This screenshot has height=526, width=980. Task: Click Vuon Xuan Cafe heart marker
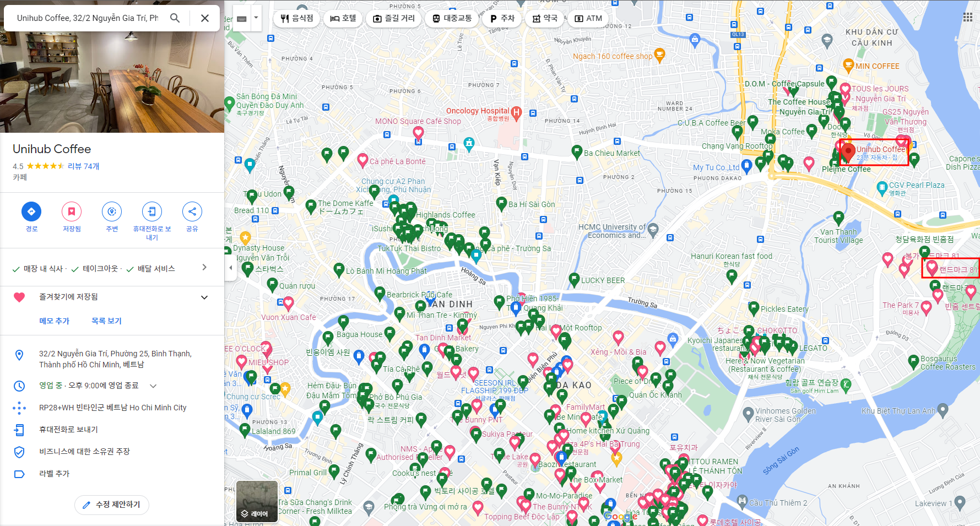288,303
